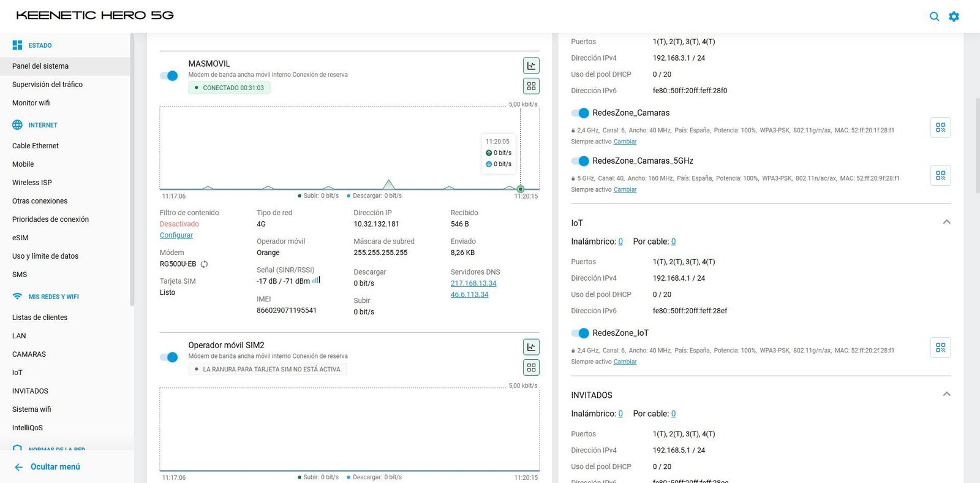Show QR code for RedesZone_IoT

[x=940, y=348]
